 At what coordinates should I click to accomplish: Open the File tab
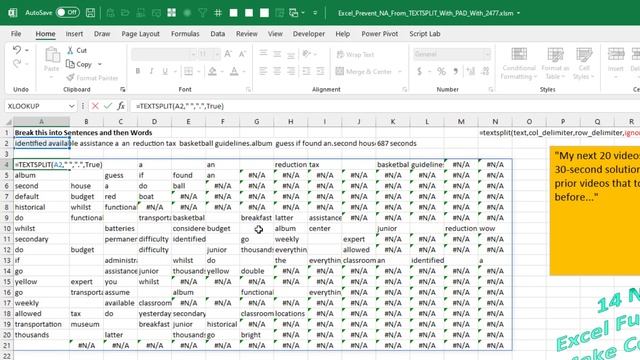point(16,34)
